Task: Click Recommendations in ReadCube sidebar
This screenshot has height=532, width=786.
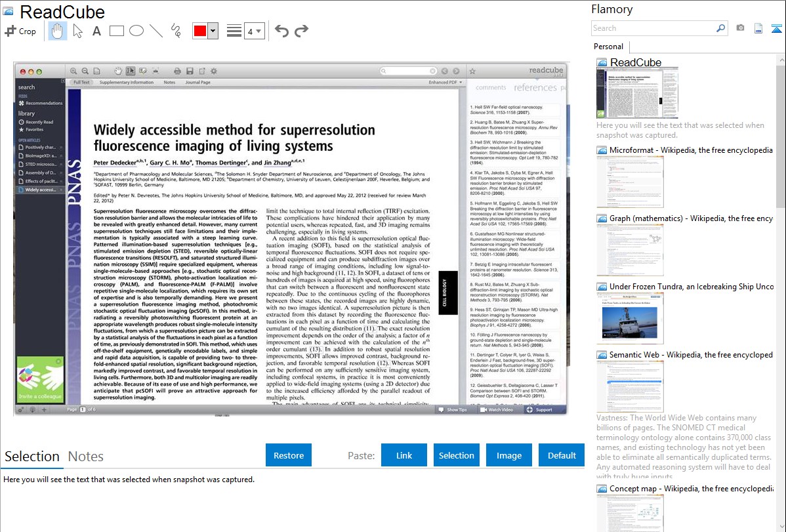Action: coord(41,103)
